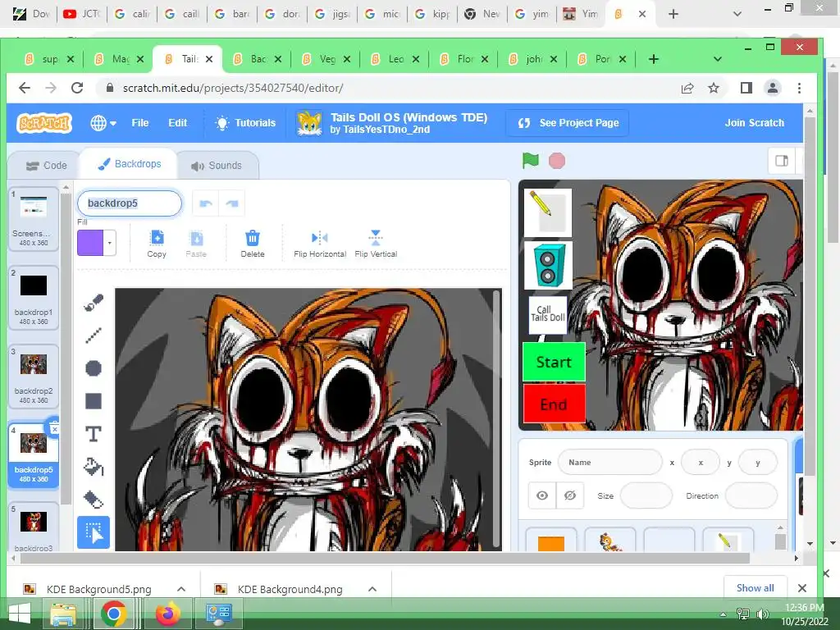Open the File menu
This screenshot has height=630, width=840.
tap(139, 123)
